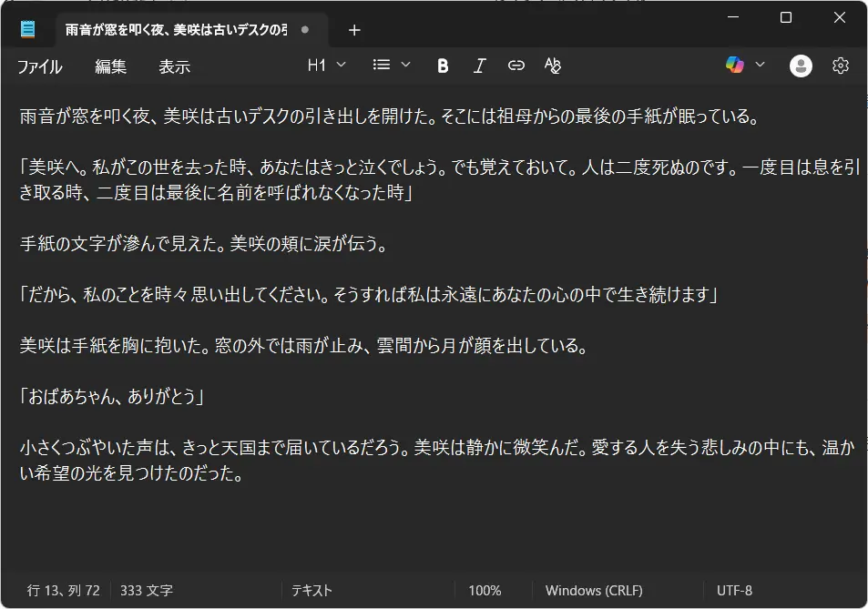Open Copilot from the colorful icon

pyautogui.click(x=734, y=65)
